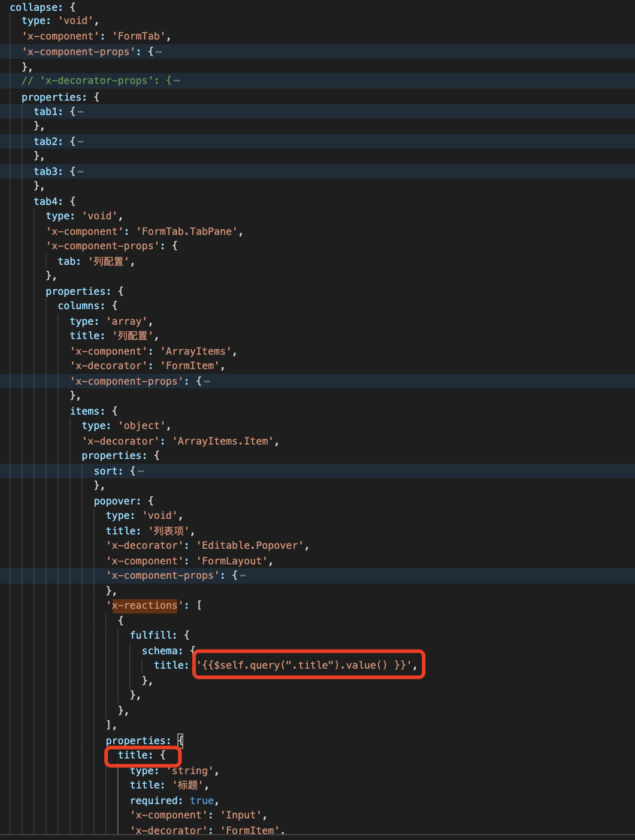Click the 'collapse' key on the first line
The height and width of the screenshot is (840, 635).
click(33, 7)
